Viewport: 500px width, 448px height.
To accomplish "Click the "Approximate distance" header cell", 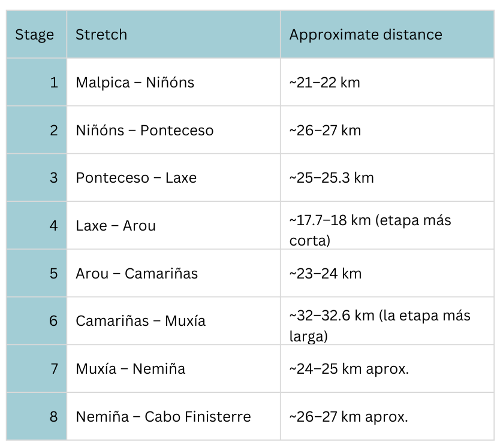I will [x=366, y=35].
